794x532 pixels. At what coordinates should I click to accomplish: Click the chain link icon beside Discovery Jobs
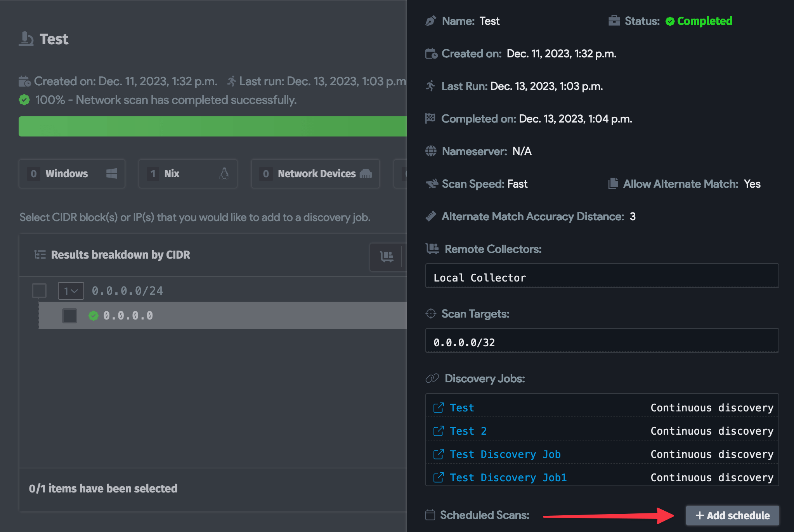click(432, 378)
